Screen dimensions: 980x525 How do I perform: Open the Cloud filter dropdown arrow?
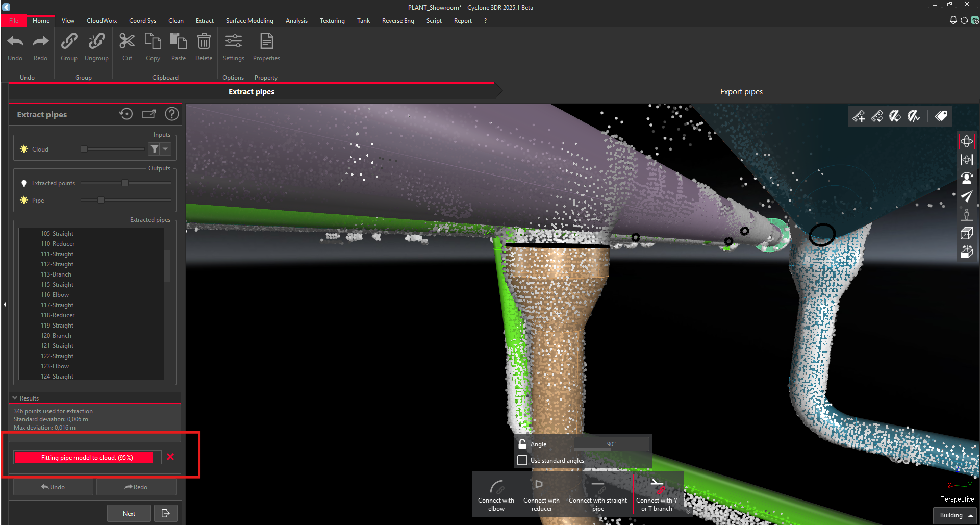[165, 149]
